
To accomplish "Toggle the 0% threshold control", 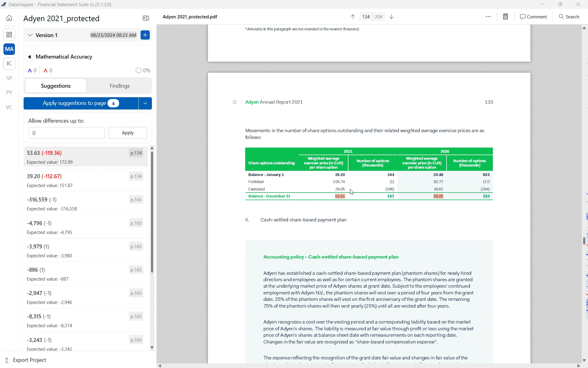I will coord(139,70).
